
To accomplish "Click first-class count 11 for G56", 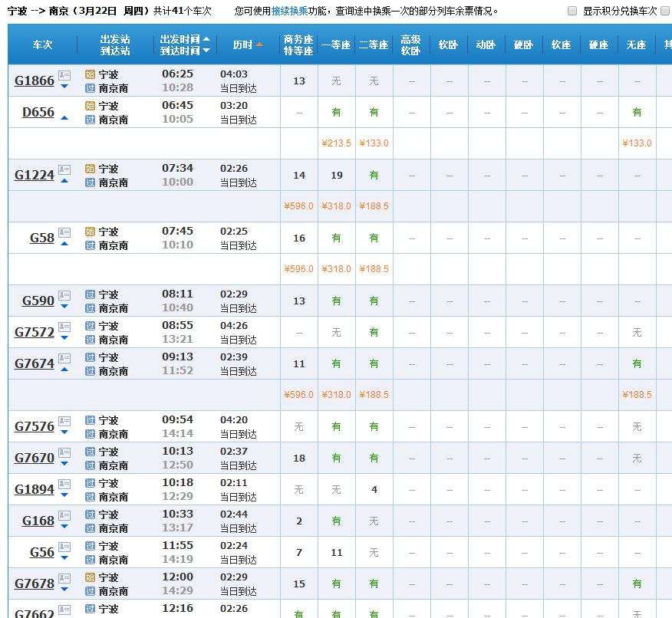I will pos(337,553).
